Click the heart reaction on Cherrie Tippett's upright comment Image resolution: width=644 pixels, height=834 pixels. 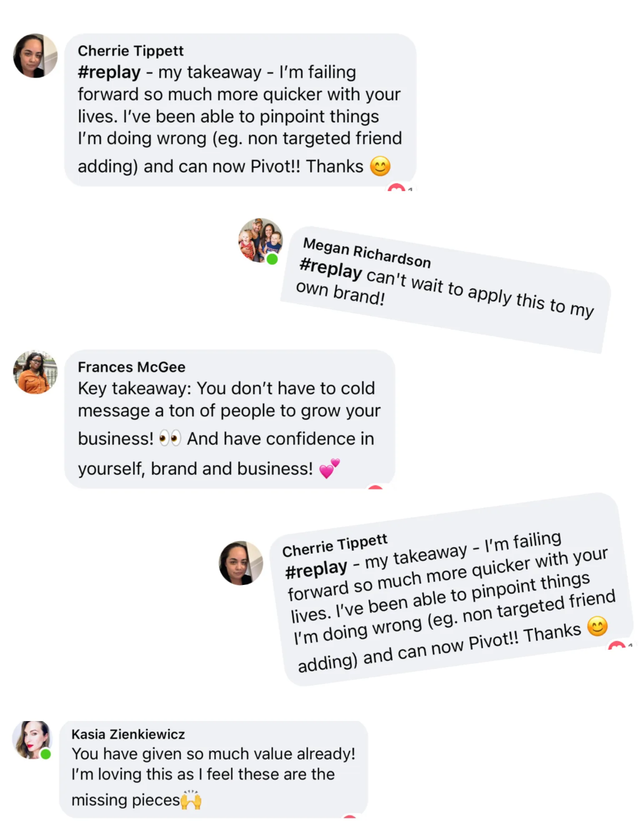[396, 188]
